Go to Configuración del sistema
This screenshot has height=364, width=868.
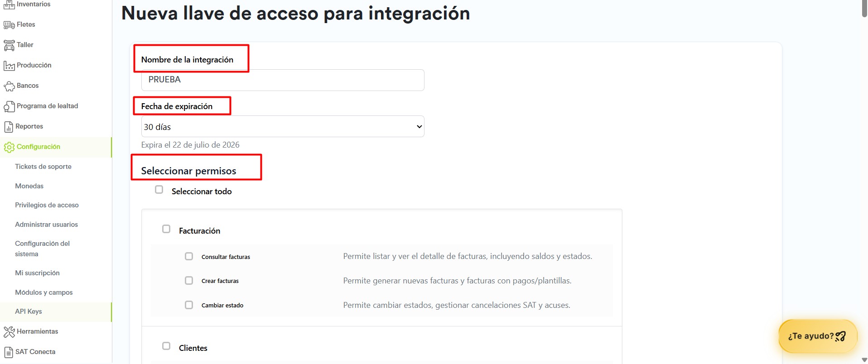(42, 249)
